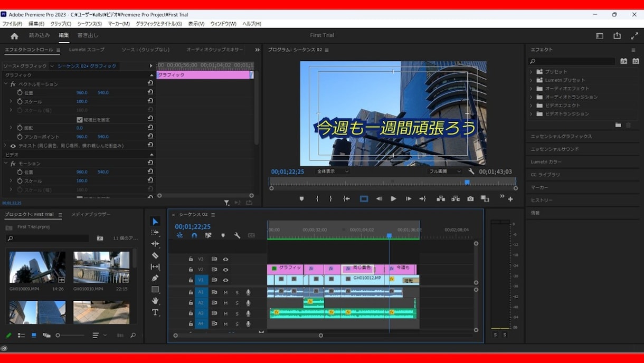644x363 pixels.
Task: Click Mark Out button in Program monitor
Action: click(x=331, y=199)
